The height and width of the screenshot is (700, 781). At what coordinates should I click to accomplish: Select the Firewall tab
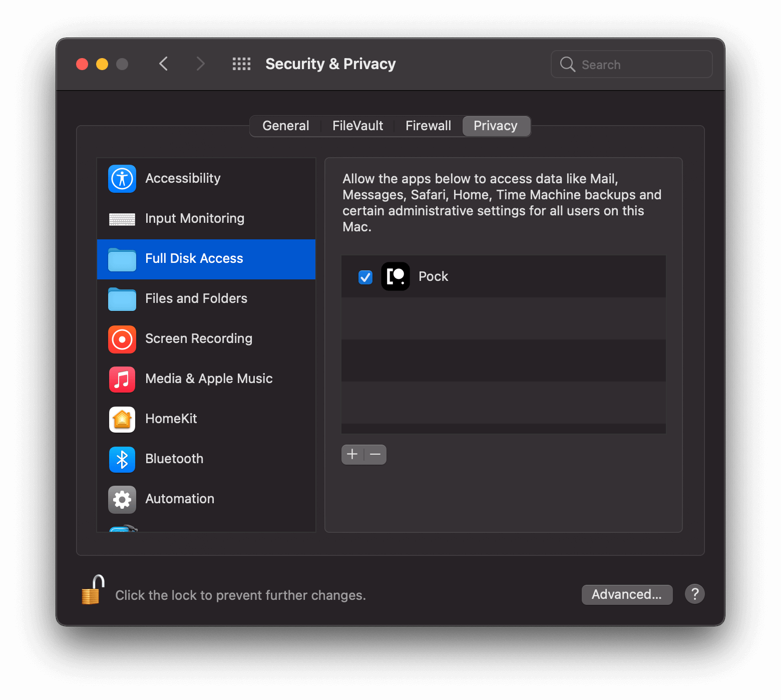(428, 126)
